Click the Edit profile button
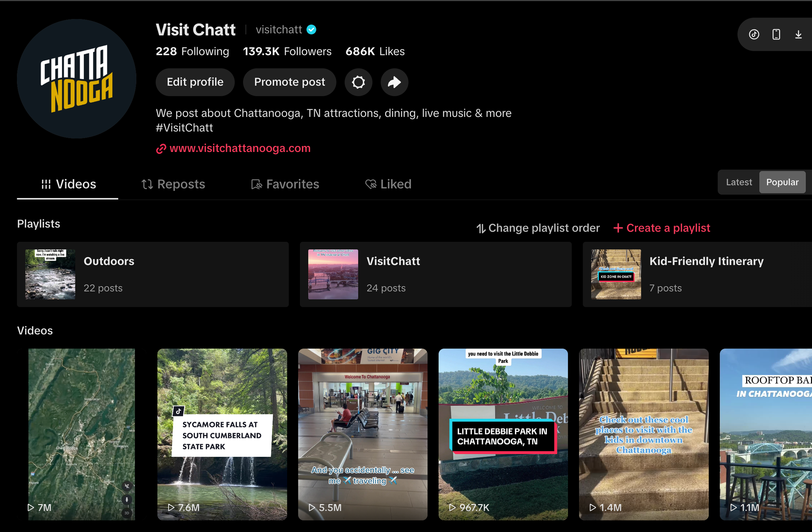Screen dimensions: 812x532 coord(195,82)
